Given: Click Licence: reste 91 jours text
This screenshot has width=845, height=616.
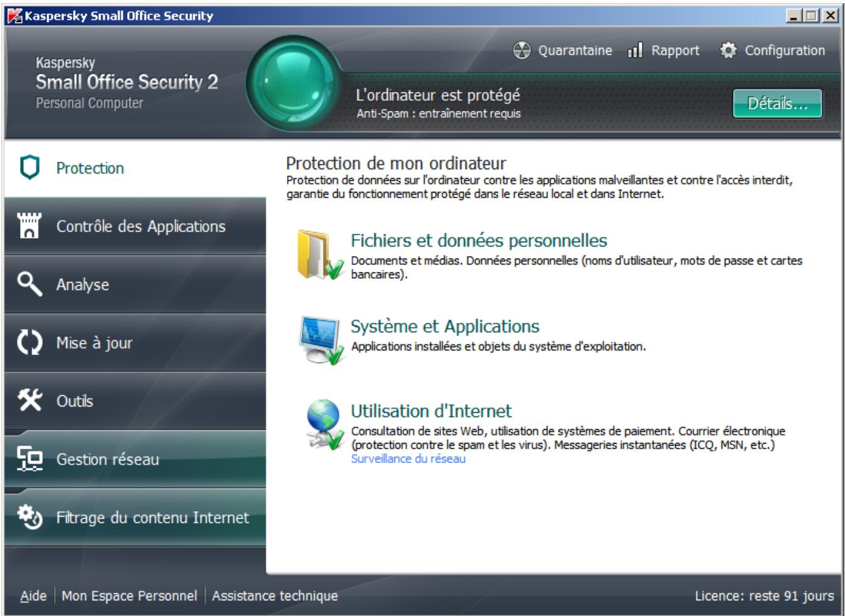Looking at the screenshot, I should [x=764, y=595].
